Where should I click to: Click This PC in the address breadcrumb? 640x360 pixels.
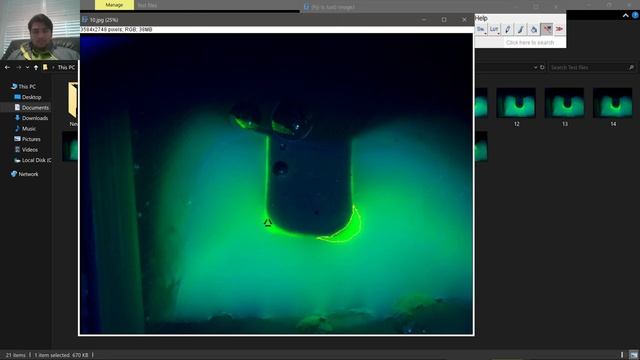66,67
